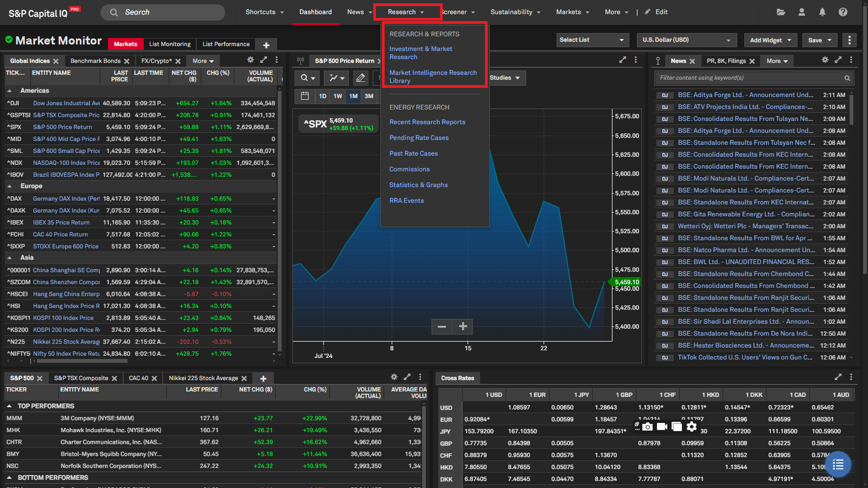Click the open folder icon in top bar
This screenshot has width=868, height=488.
[x=781, y=12]
